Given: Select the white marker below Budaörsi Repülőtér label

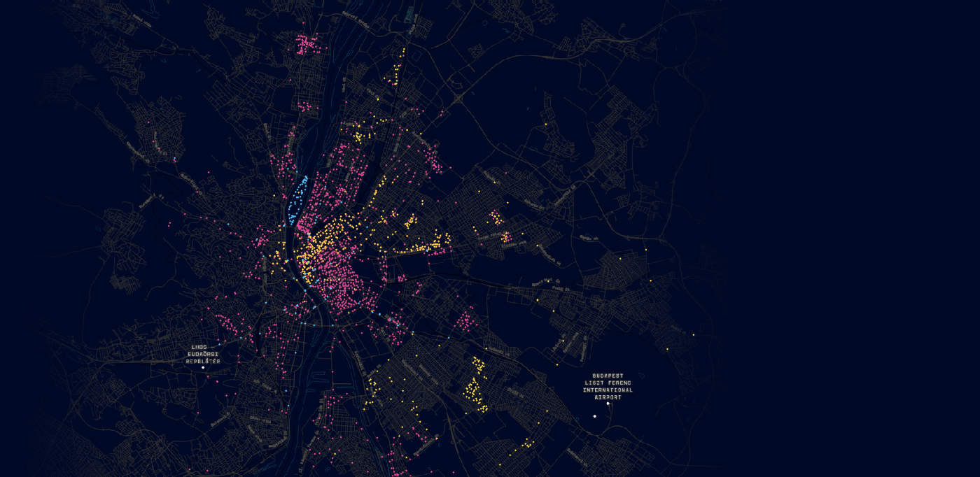Looking at the screenshot, I should 203,367.
